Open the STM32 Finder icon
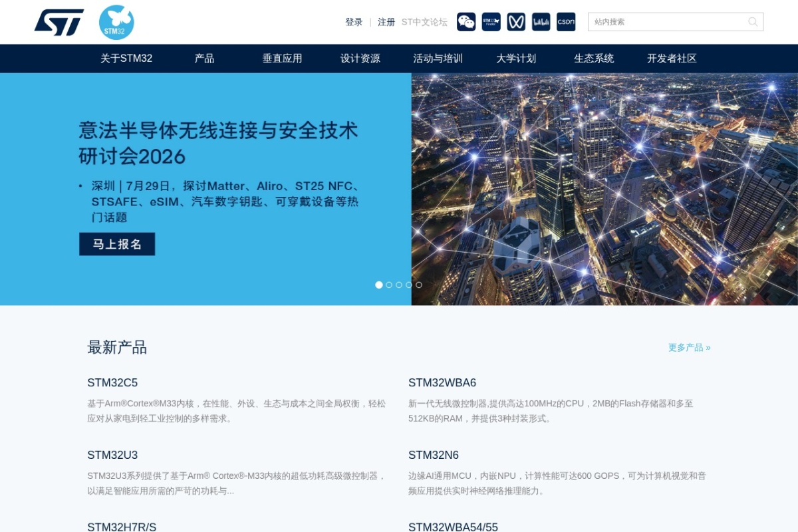 [491, 22]
